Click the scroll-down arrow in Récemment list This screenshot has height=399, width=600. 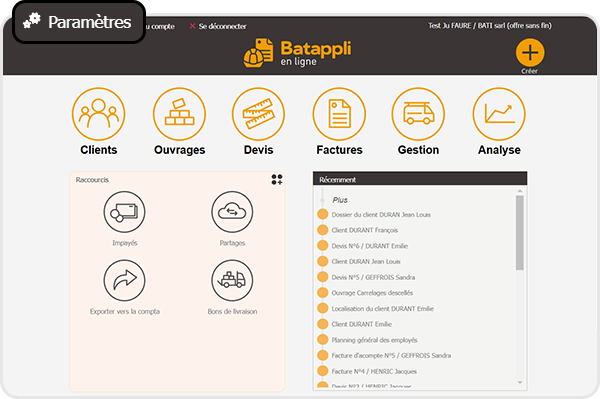pos(520,382)
